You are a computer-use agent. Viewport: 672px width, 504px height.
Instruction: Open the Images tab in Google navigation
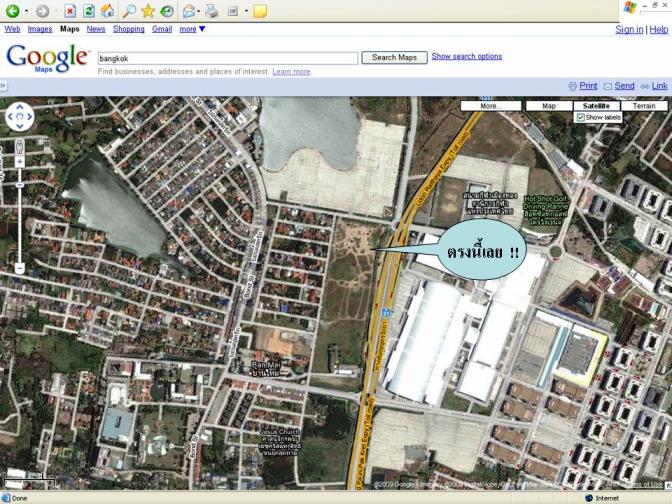tap(40, 29)
